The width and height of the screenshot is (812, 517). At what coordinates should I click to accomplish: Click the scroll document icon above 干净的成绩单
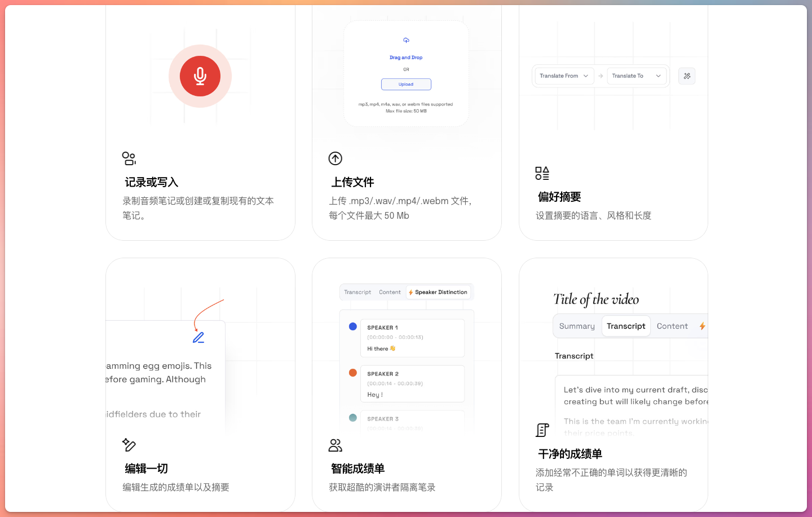pos(541,430)
